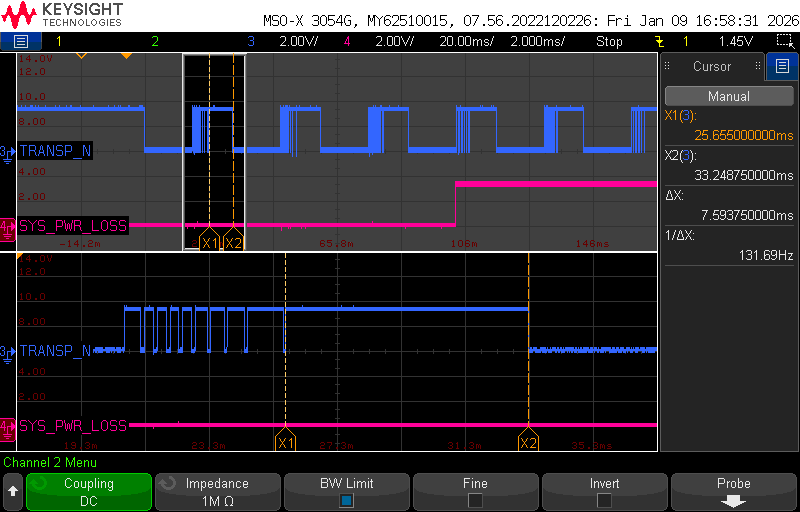Click the hollow orange time reference marker
Image resolution: width=800 pixels, height=512 pixels.
(x=81, y=56)
